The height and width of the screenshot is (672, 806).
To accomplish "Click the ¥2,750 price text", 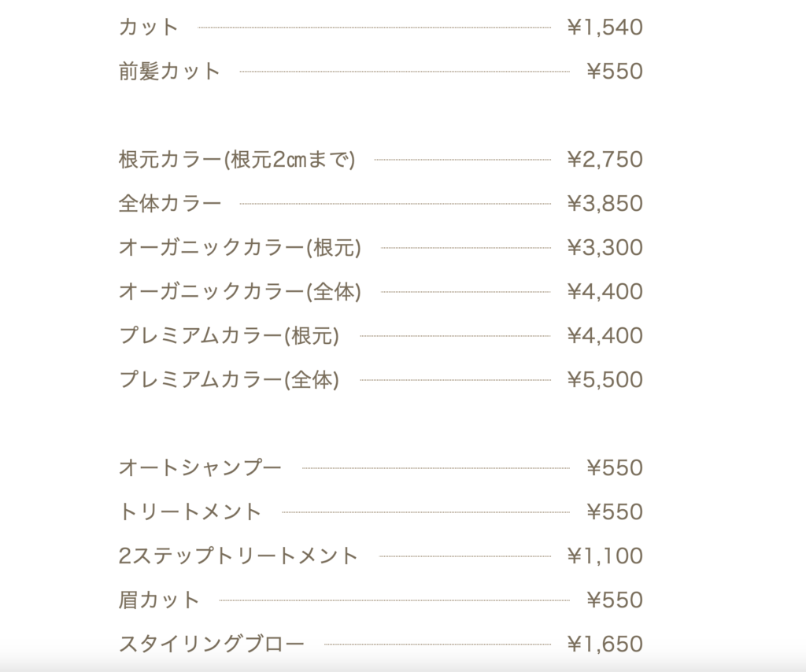I will click(x=604, y=160).
